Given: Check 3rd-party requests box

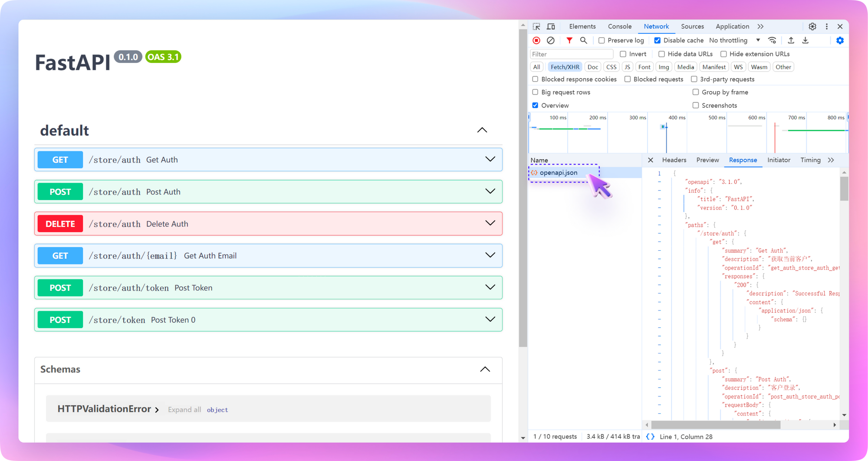Looking at the screenshot, I should click(694, 79).
